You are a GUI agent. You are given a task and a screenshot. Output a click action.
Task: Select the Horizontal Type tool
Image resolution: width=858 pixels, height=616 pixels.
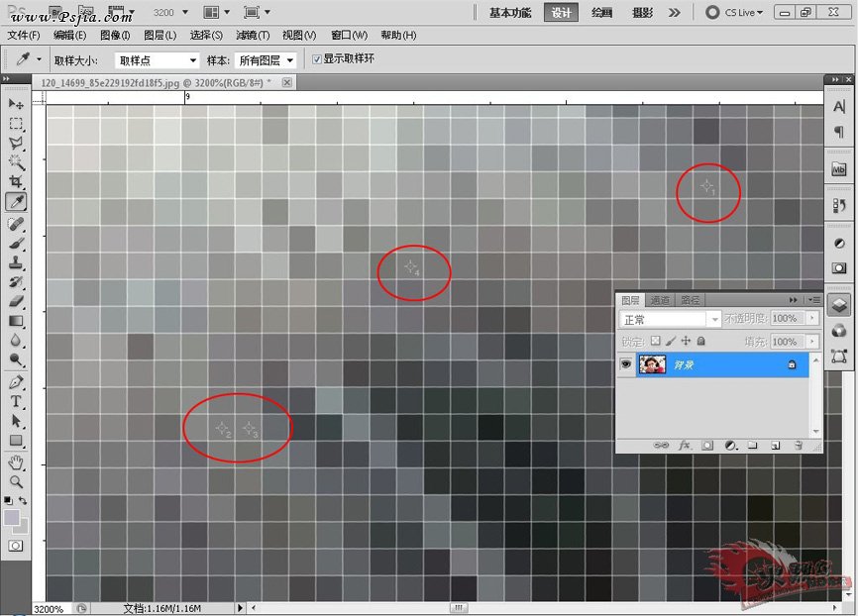click(16, 401)
